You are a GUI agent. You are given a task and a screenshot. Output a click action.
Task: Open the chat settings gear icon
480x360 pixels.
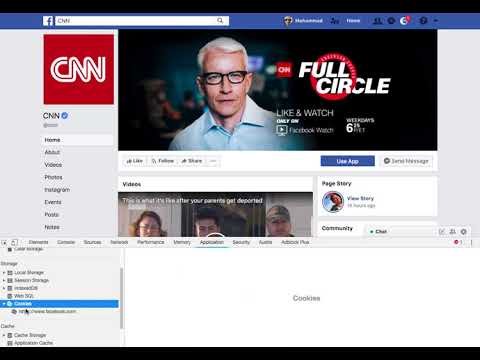coord(464,232)
